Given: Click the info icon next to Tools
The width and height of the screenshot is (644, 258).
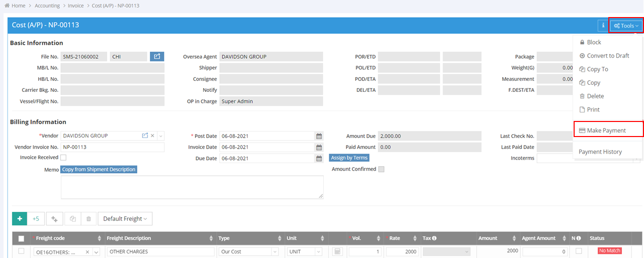Looking at the screenshot, I should click(603, 26).
